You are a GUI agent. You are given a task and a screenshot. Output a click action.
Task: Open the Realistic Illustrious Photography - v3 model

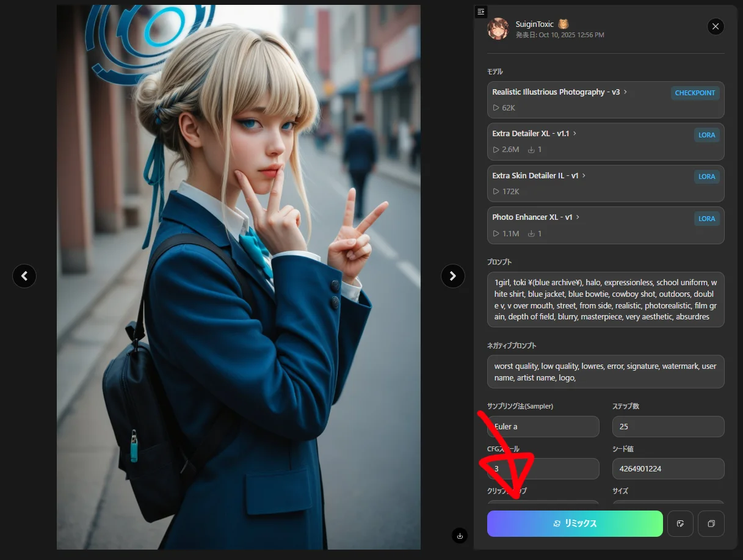[556, 92]
